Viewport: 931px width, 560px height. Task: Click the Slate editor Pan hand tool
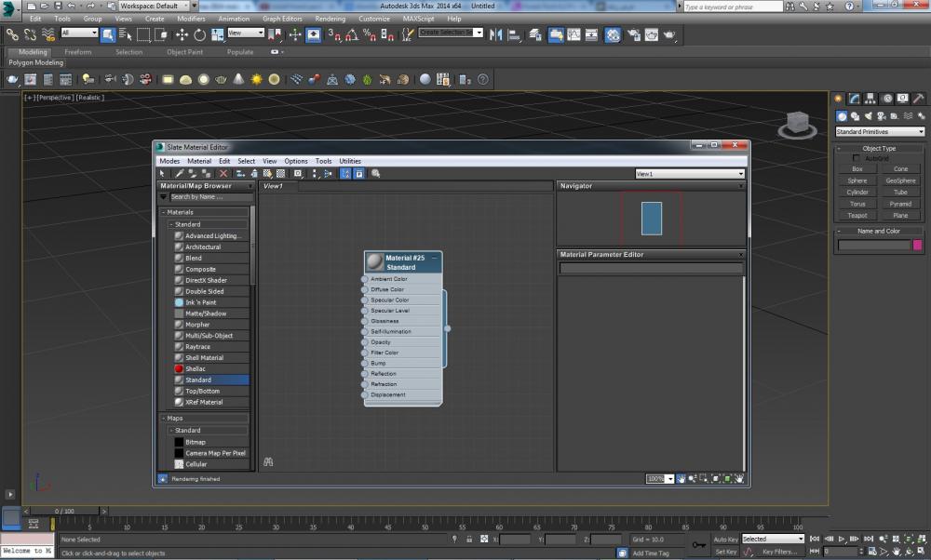(x=681, y=479)
